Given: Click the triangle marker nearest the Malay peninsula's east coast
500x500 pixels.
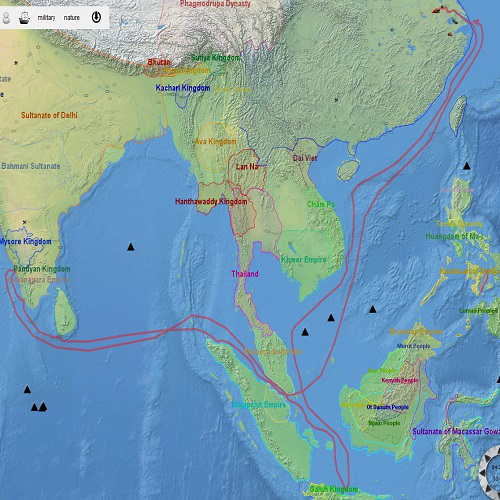Looking at the screenshot, I should pos(305,332).
